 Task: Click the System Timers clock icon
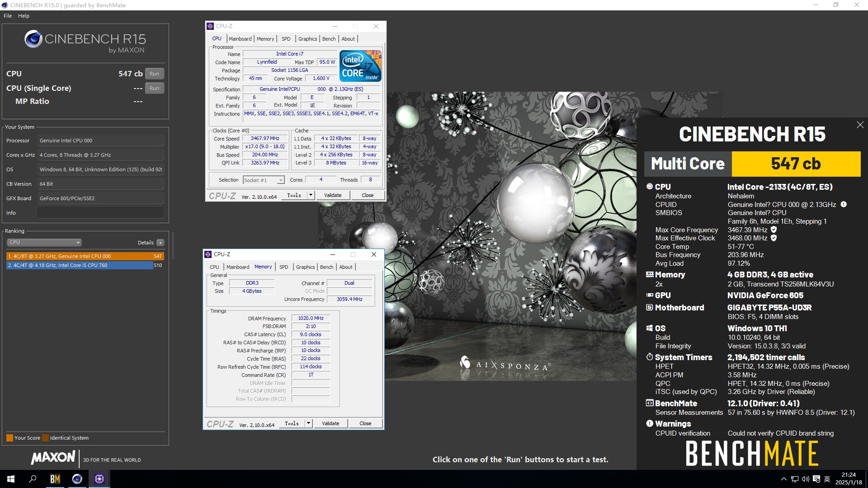[x=650, y=357]
